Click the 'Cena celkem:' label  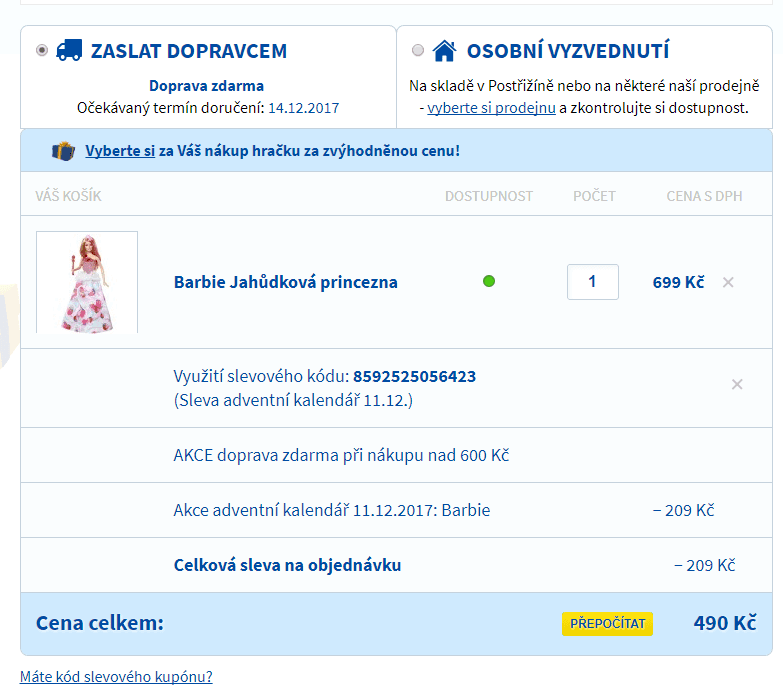pos(100,623)
